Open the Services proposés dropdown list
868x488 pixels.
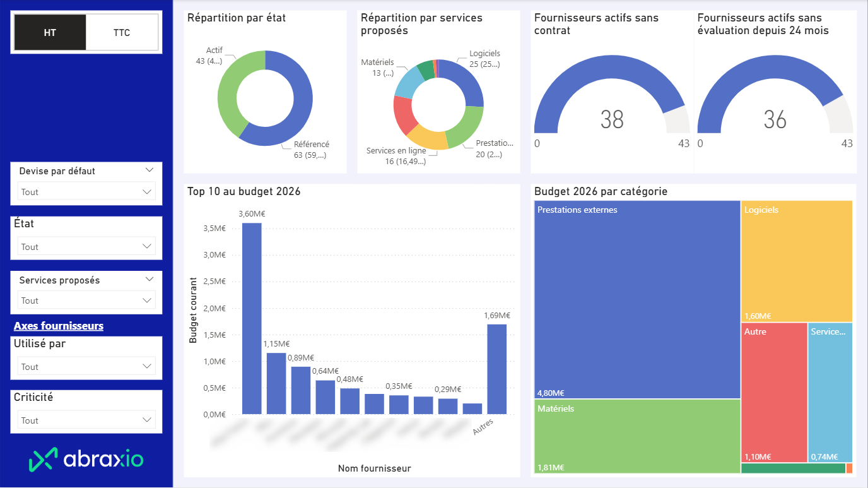86,301
